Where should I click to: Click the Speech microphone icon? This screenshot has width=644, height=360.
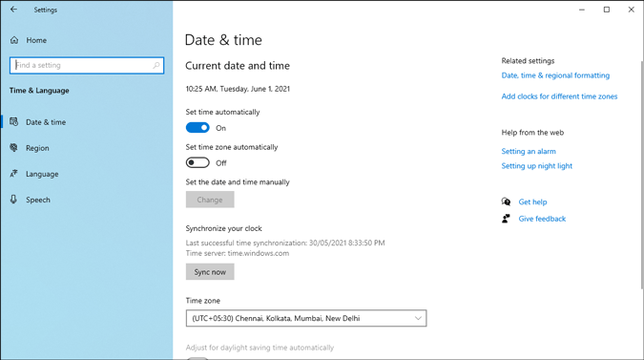[14, 200]
